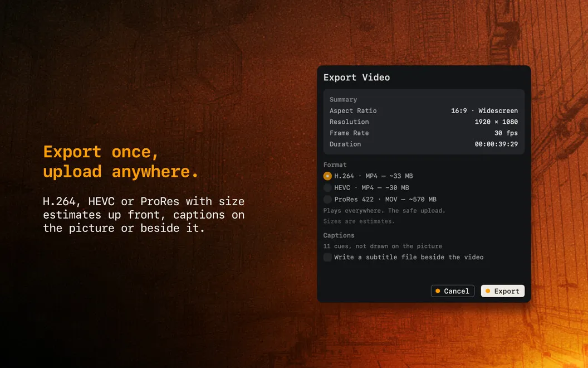Viewport: 588px width, 368px height.
Task: Click the 'Format' section heading
Action: [335, 165]
